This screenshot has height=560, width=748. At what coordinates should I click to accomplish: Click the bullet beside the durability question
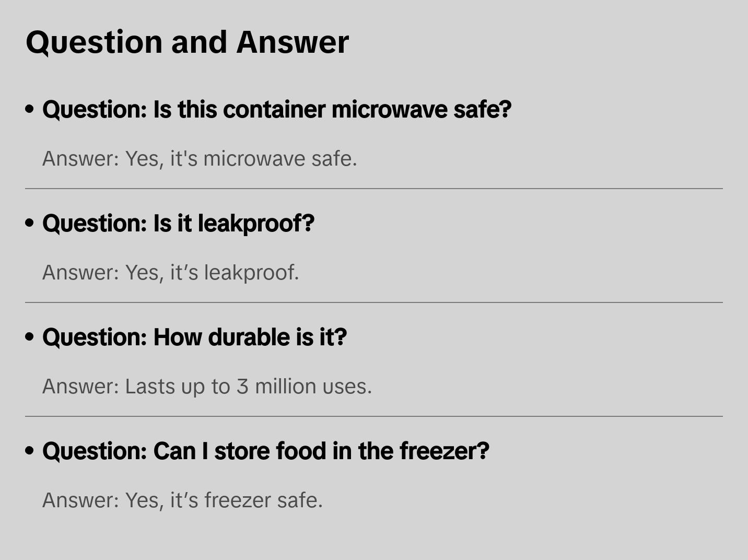pyautogui.click(x=30, y=337)
